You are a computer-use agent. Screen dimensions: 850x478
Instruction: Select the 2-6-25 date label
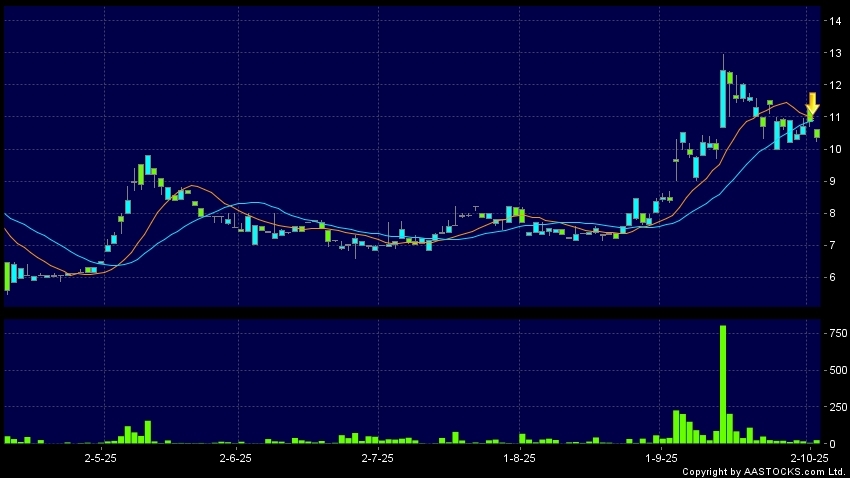pyautogui.click(x=234, y=457)
